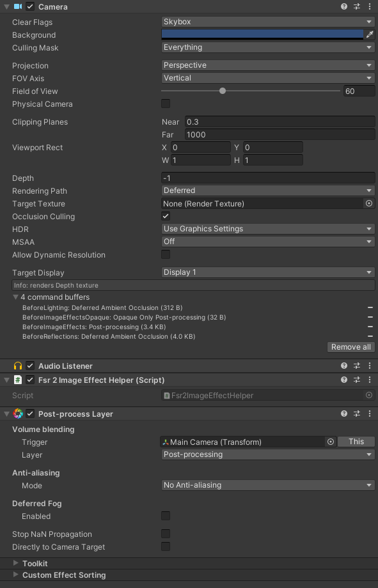
Task: Open the Audio Listener options menu
Action: tap(369, 366)
